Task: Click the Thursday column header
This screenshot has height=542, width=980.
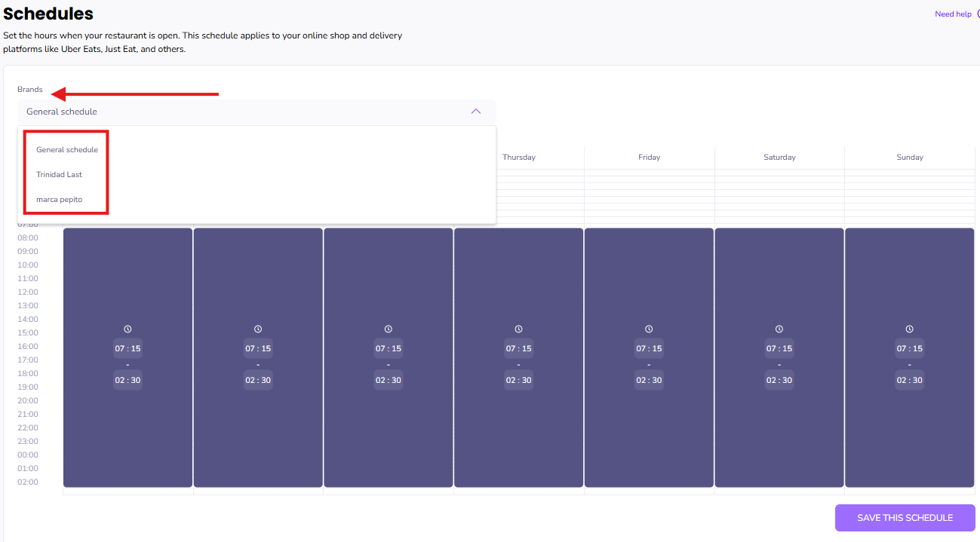Action: pyautogui.click(x=519, y=157)
